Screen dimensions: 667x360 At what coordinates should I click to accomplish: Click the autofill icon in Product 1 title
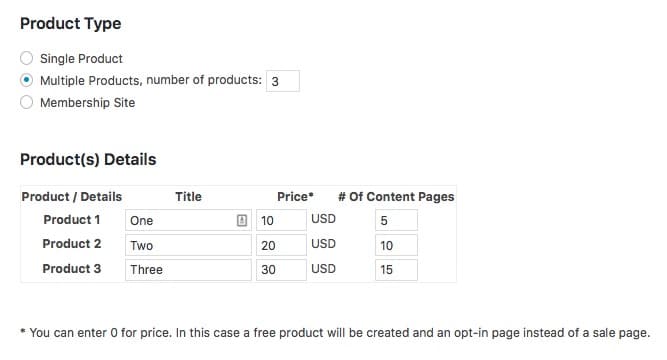coord(242,220)
